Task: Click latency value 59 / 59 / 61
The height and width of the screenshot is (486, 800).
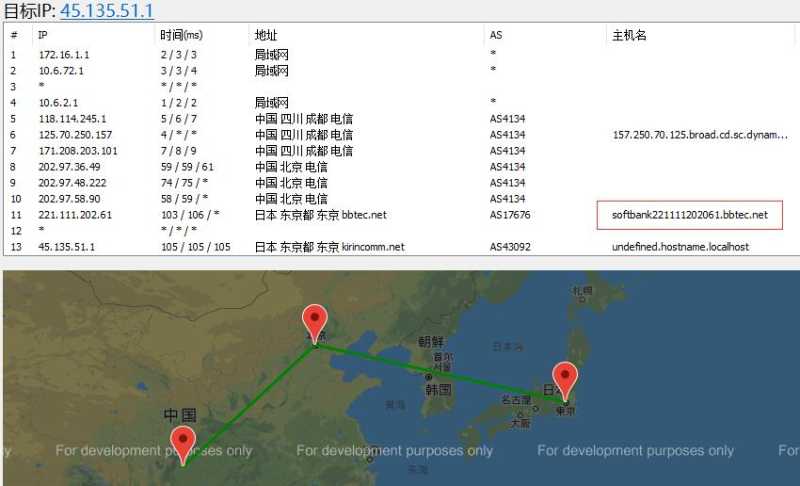Action: click(x=187, y=167)
